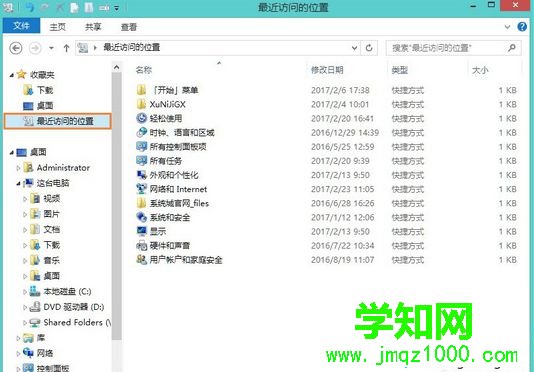The height and width of the screenshot is (372, 534).
Task: Click the New folder icon in title bar
Action: pos(89,7)
